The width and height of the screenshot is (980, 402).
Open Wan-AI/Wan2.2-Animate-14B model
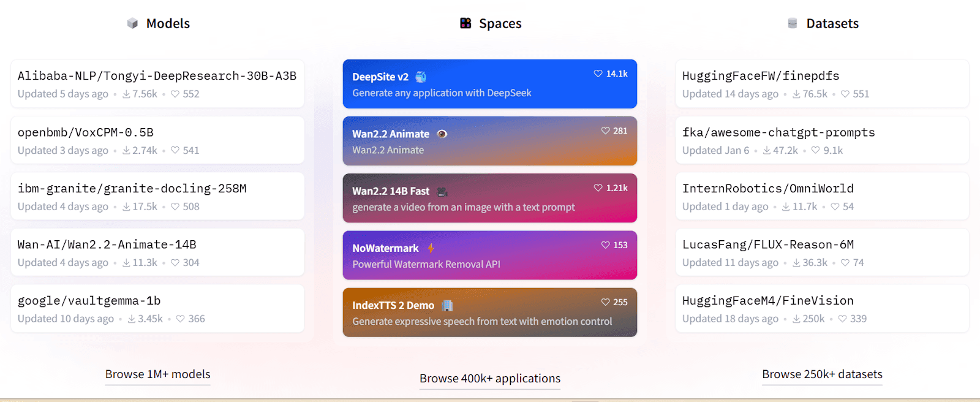click(107, 245)
